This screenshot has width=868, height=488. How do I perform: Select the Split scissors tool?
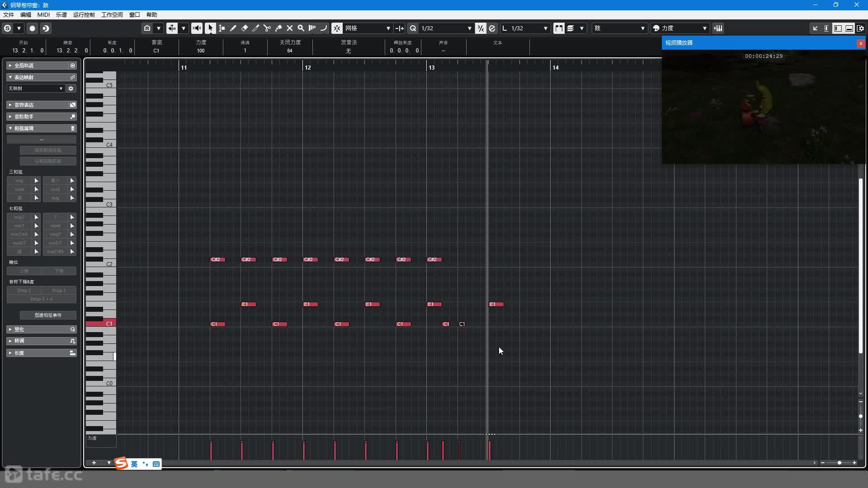tap(267, 28)
